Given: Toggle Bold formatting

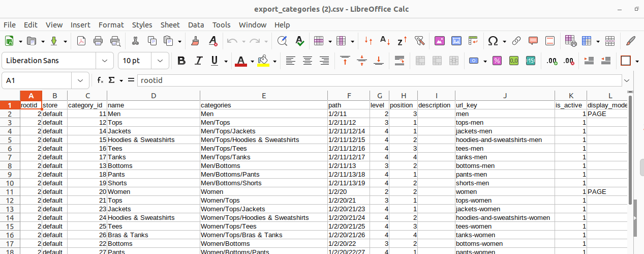Looking at the screenshot, I should (x=181, y=61).
